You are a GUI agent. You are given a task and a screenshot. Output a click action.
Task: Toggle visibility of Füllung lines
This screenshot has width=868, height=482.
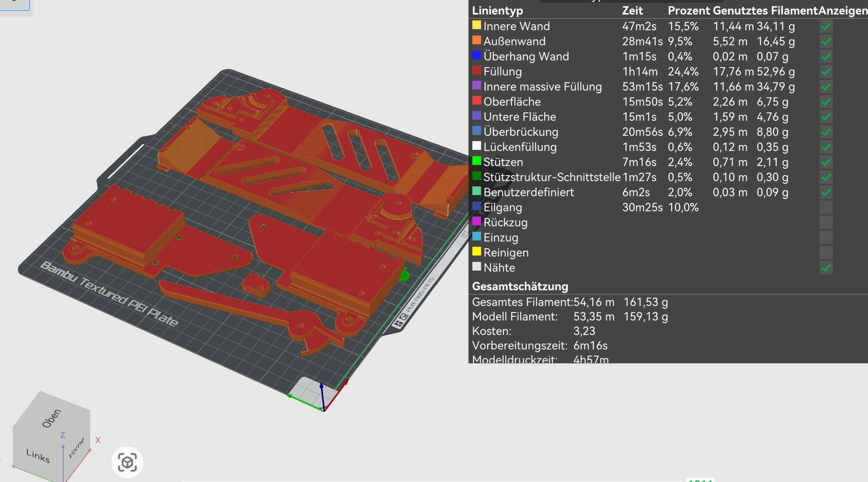click(826, 72)
